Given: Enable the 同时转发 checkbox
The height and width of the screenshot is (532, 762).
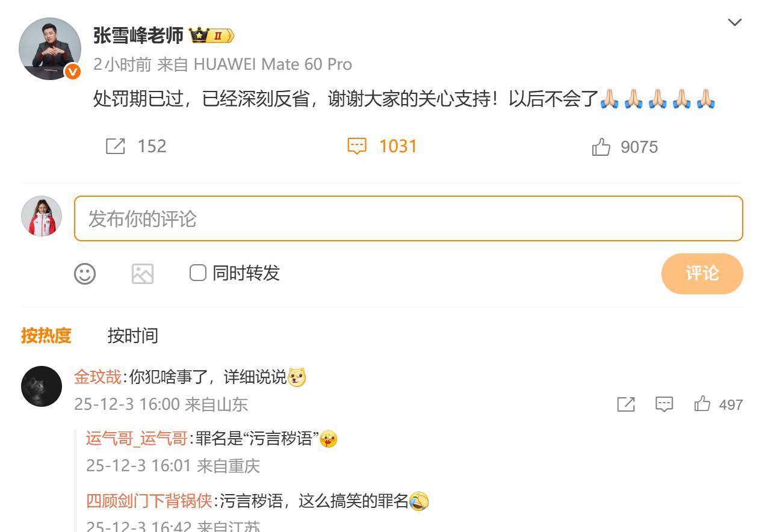Looking at the screenshot, I should (x=197, y=273).
